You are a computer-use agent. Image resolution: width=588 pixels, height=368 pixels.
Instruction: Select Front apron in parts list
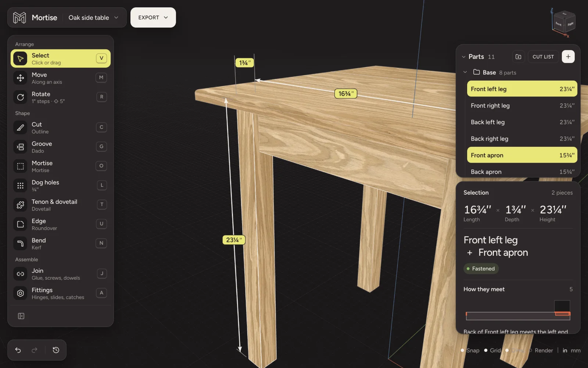point(522,155)
